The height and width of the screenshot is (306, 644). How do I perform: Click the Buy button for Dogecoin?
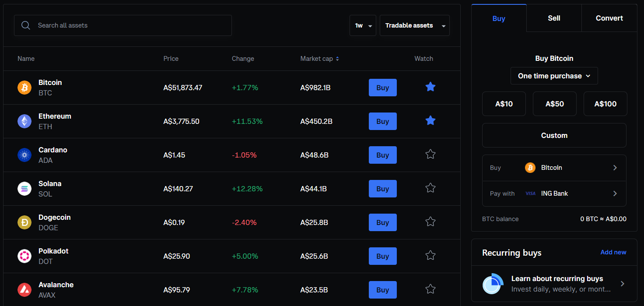(x=383, y=222)
